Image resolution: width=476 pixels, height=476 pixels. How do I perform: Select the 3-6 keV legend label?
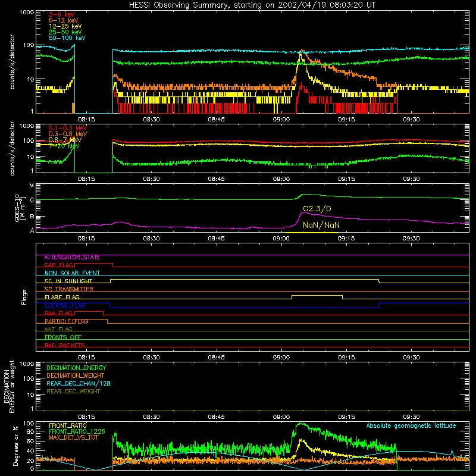(61, 14)
